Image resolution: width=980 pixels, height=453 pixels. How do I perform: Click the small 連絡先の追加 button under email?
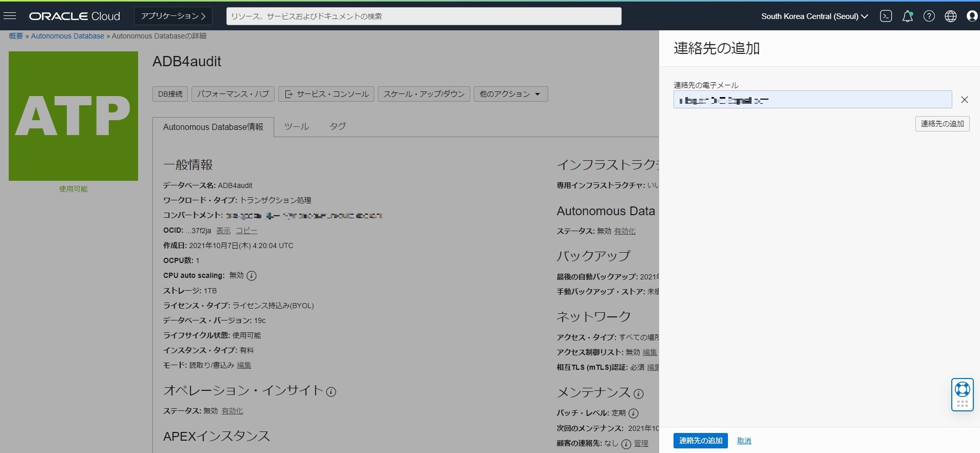[x=943, y=124]
